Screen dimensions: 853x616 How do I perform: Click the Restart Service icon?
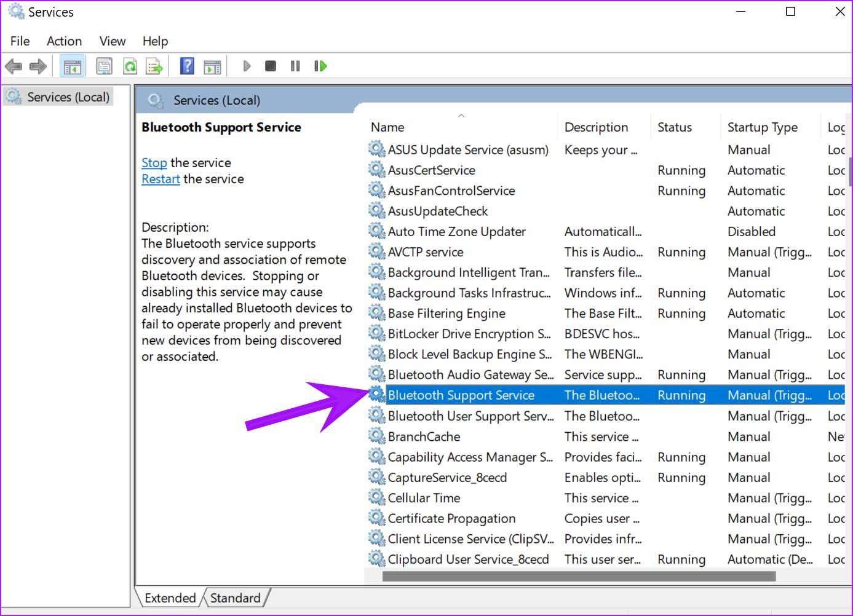click(x=320, y=66)
